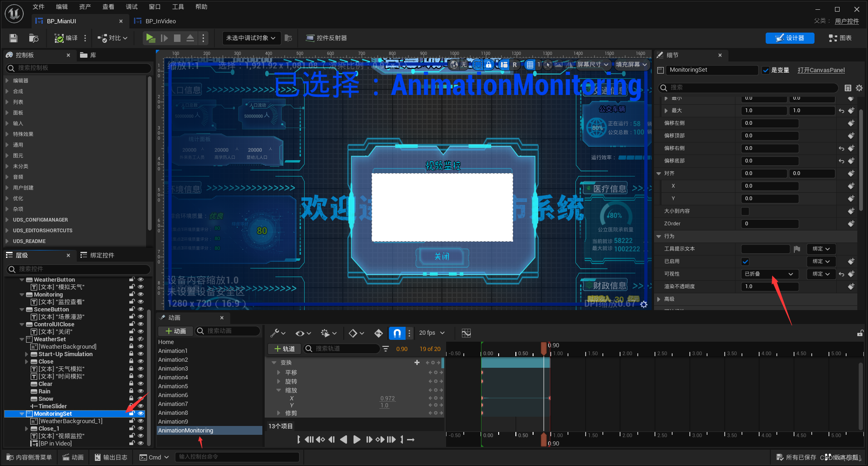Image resolution: width=868 pixels, height=466 pixels.
Task: Open the 调试 menu
Action: pos(132,7)
